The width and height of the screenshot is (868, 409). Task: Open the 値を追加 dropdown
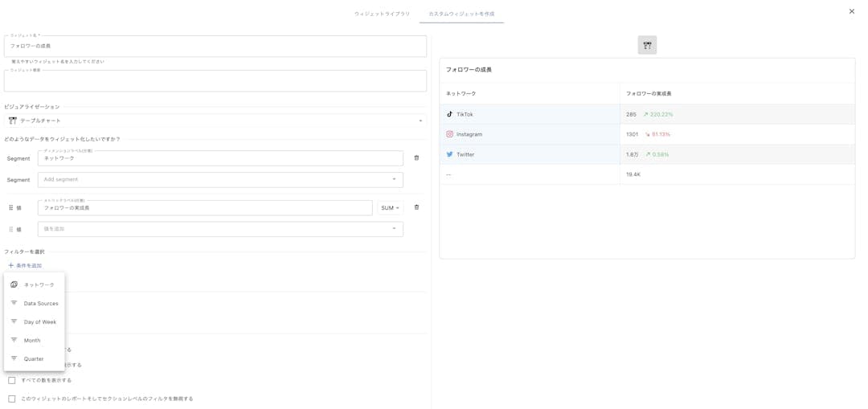pyautogui.click(x=220, y=229)
